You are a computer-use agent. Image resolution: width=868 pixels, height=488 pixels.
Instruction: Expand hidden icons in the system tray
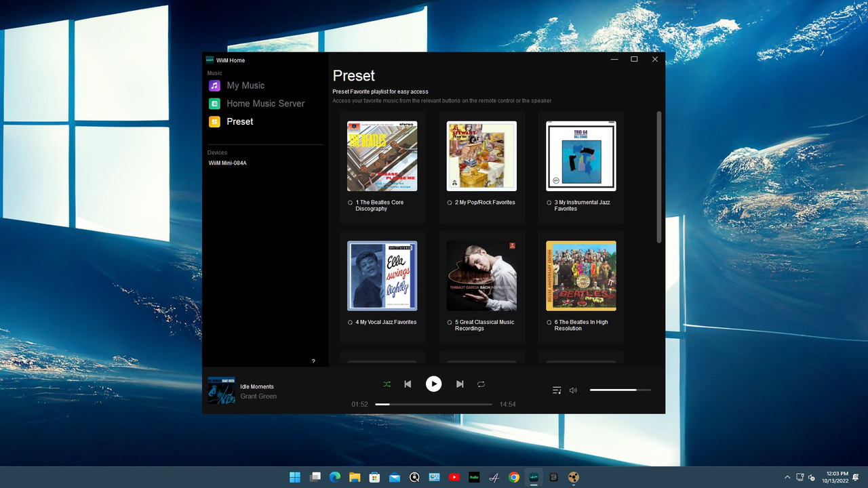pyautogui.click(x=787, y=477)
